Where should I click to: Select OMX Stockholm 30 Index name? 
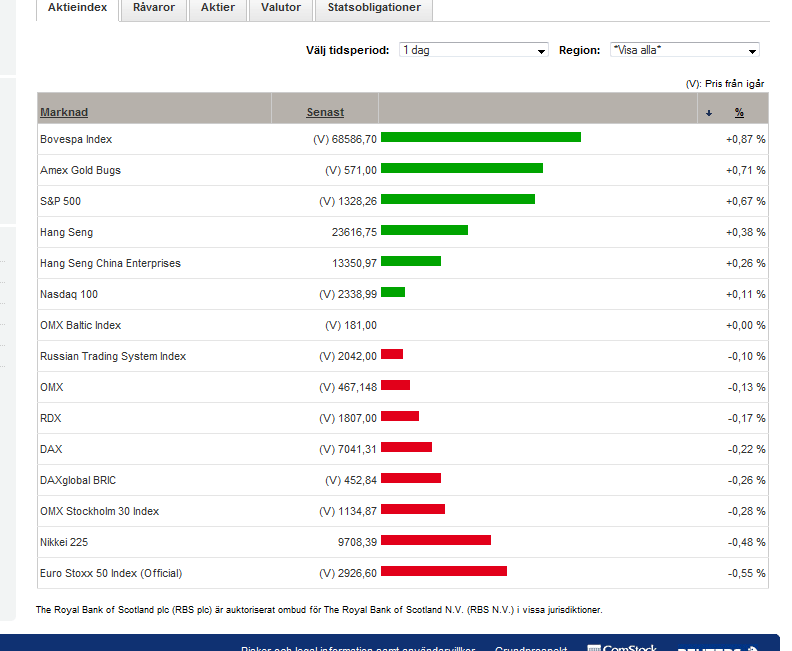tap(100, 511)
